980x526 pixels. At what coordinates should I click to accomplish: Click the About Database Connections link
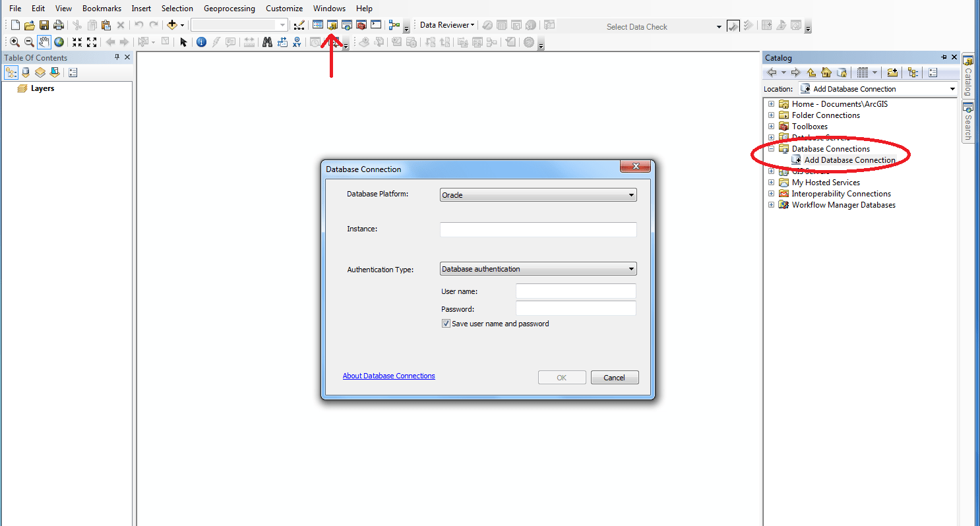388,376
